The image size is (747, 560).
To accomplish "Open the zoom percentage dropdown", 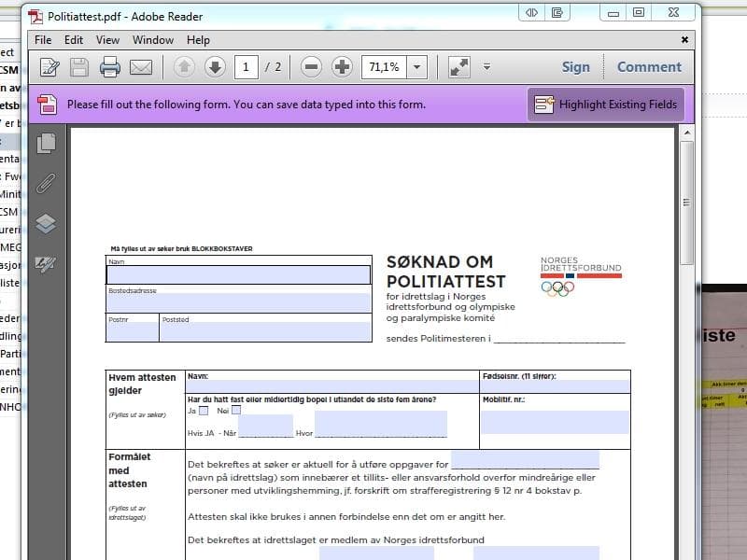I will click(x=416, y=67).
